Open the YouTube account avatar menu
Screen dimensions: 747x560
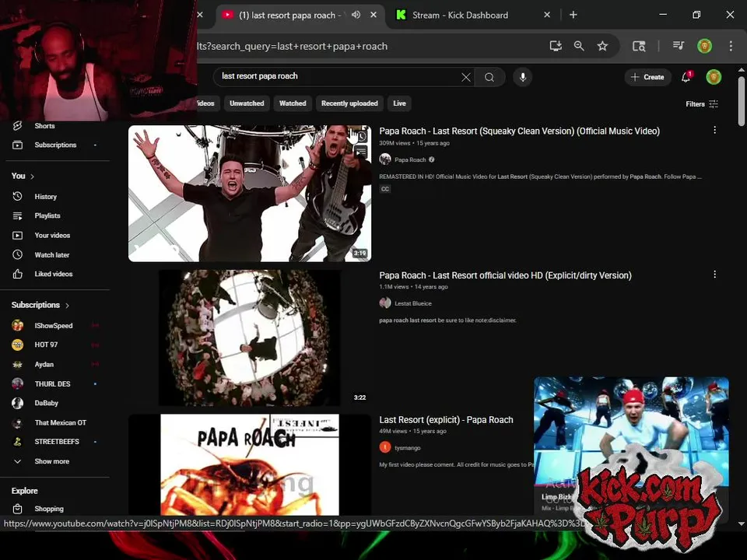coord(714,77)
